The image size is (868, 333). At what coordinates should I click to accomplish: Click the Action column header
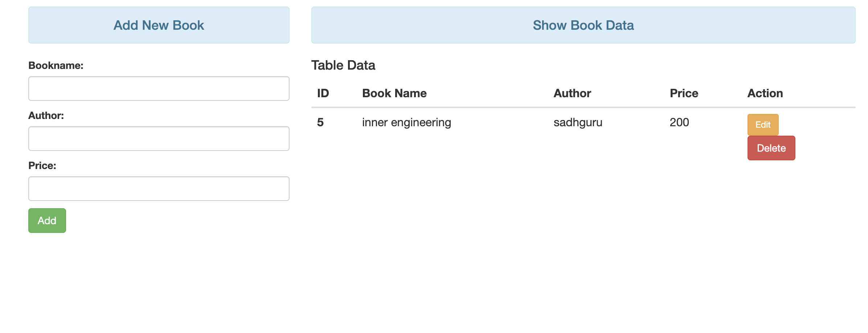pos(765,93)
